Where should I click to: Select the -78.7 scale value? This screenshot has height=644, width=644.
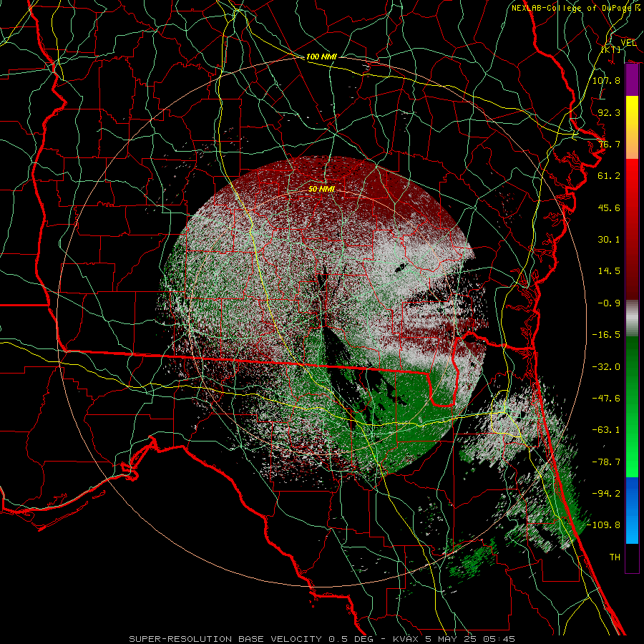pos(606,462)
